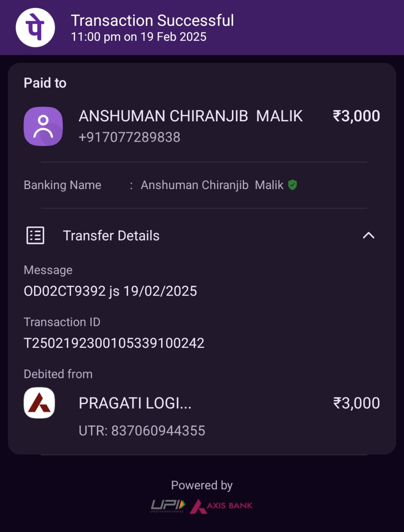Click the Transfer Details heading
404x532 pixels.
(x=111, y=236)
